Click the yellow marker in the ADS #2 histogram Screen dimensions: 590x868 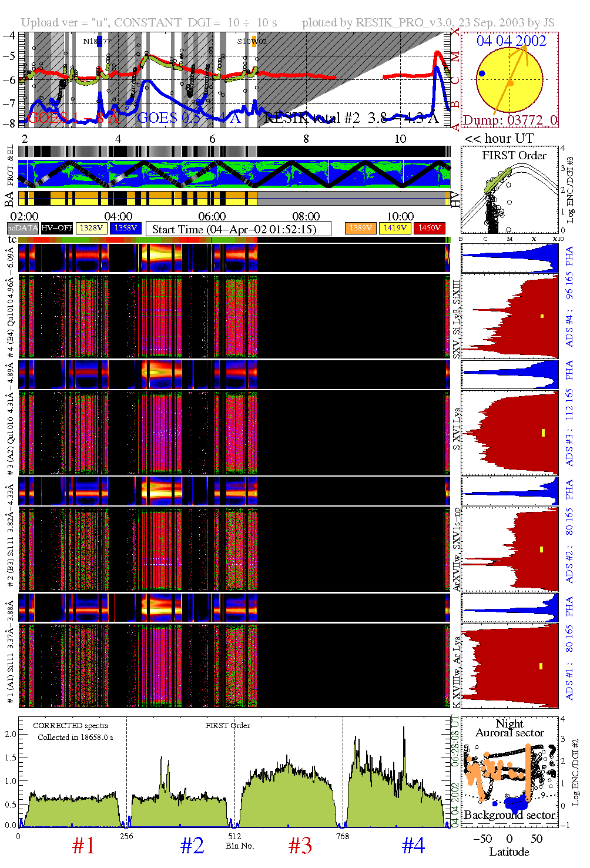[541, 549]
